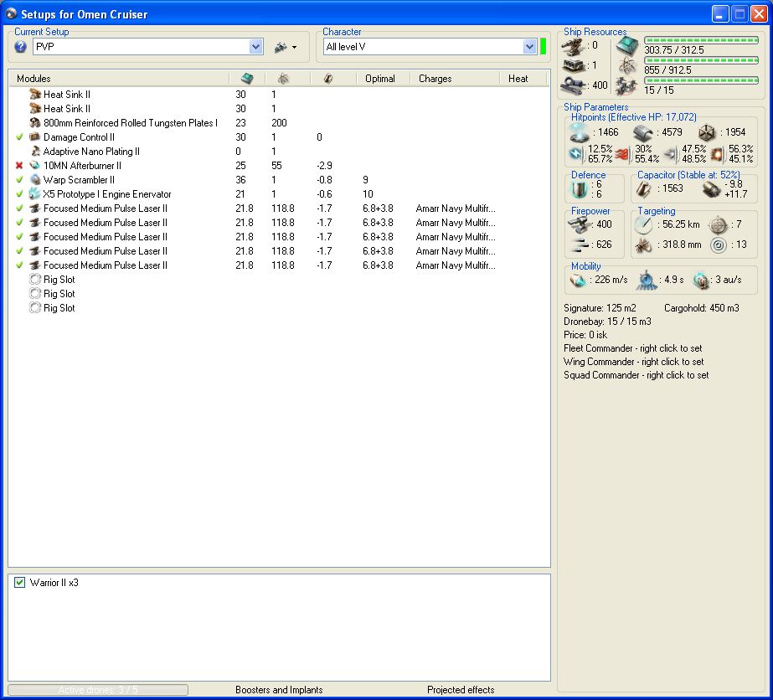Viewport: 773px width, 700px height.
Task: Select the Adaptive Nano Plating II icon
Action: pyautogui.click(x=35, y=152)
